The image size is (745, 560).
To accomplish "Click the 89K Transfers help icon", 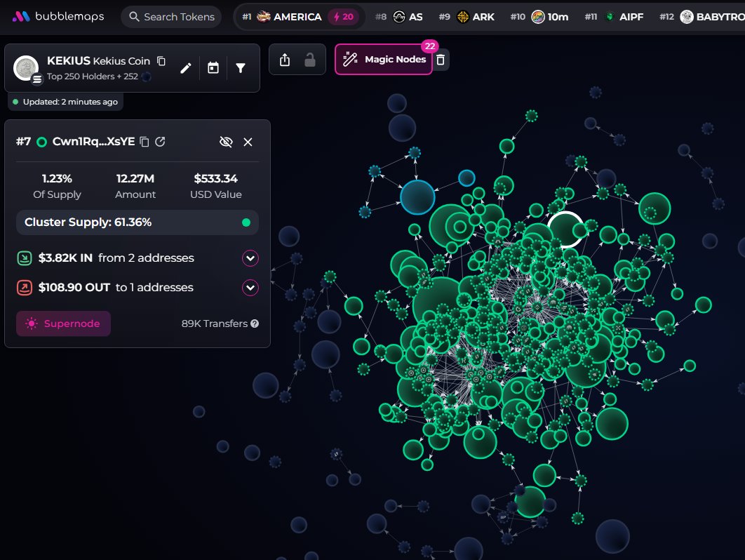I will pyautogui.click(x=255, y=324).
